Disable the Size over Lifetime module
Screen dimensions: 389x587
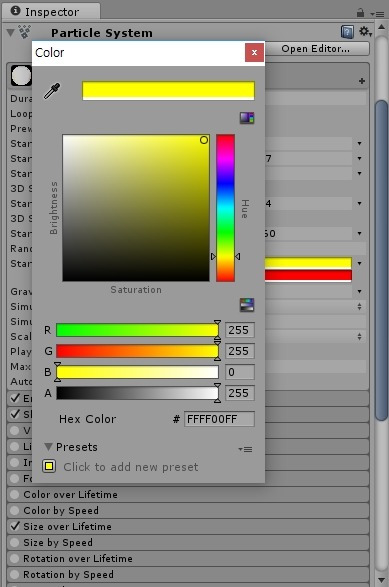[x=15, y=526]
